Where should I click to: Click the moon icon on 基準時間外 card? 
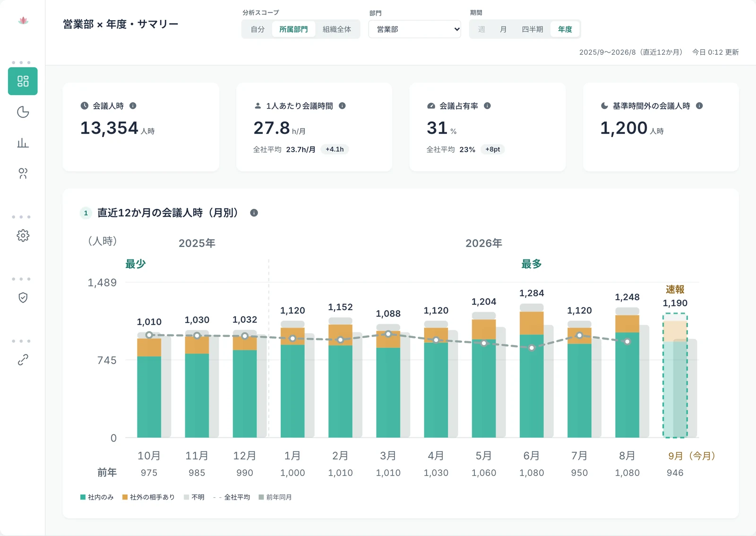pos(604,106)
